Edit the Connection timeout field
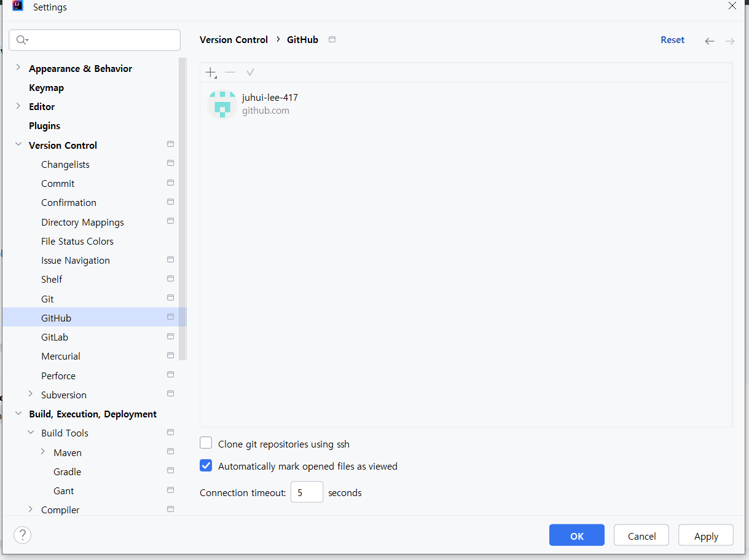749x560 pixels. (x=307, y=492)
